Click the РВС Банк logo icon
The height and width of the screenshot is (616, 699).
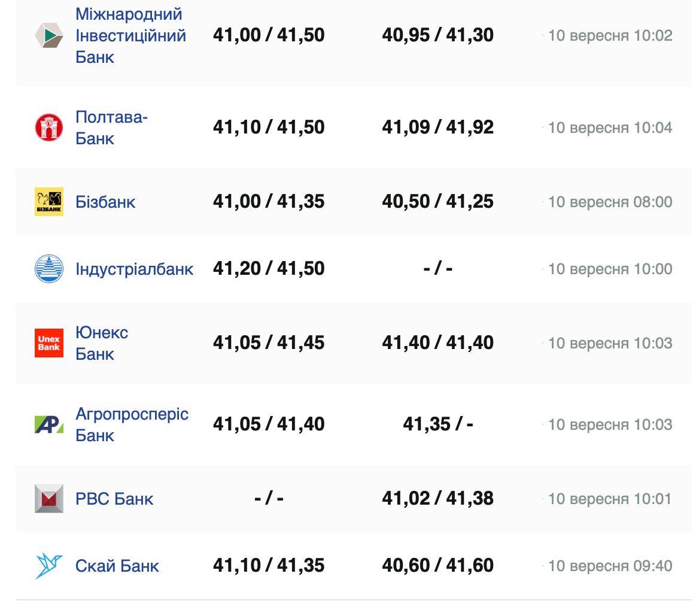tap(48, 499)
